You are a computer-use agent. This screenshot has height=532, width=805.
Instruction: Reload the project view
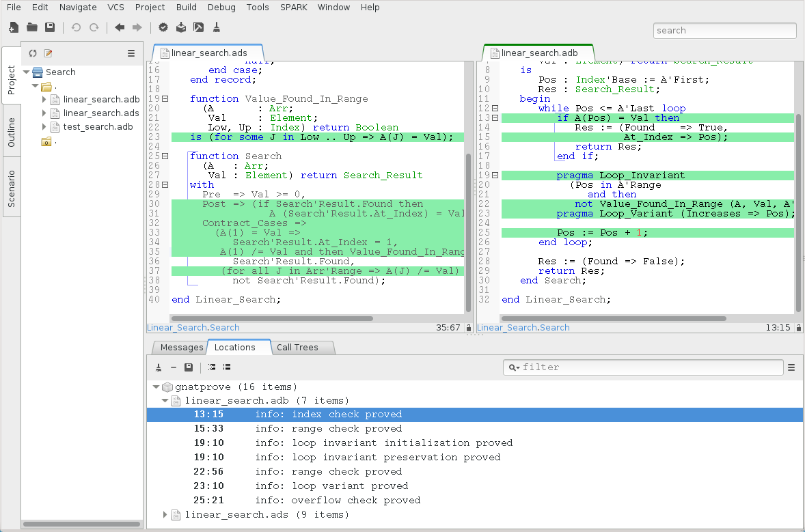33,53
